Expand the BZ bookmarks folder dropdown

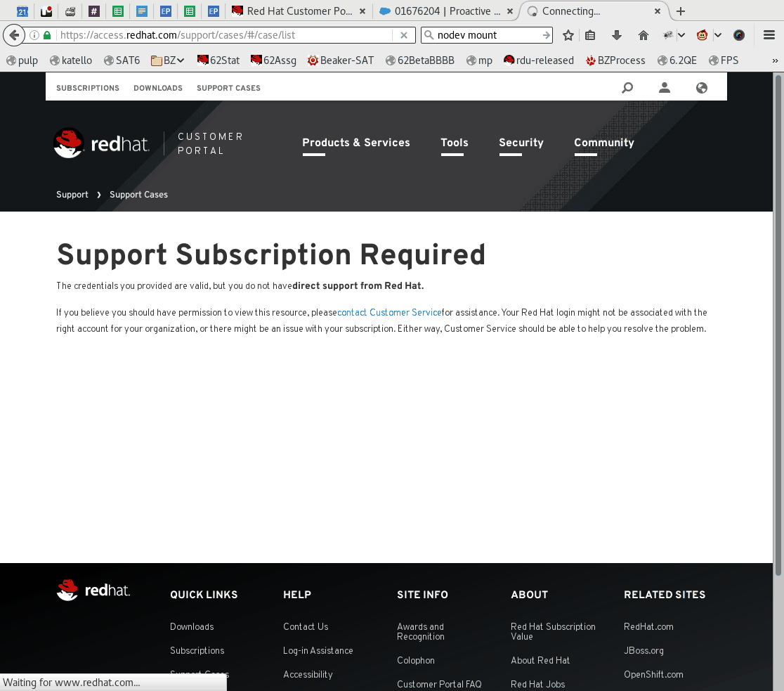point(168,60)
